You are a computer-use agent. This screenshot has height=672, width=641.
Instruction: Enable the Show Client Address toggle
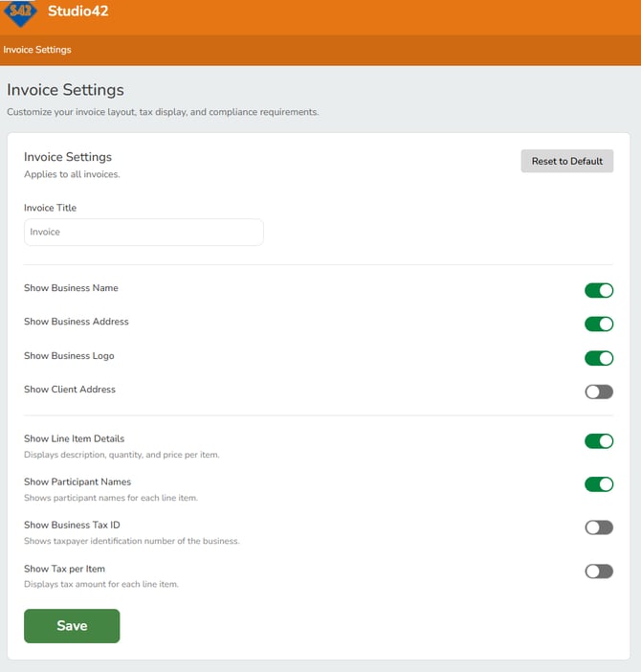pyautogui.click(x=598, y=392)
